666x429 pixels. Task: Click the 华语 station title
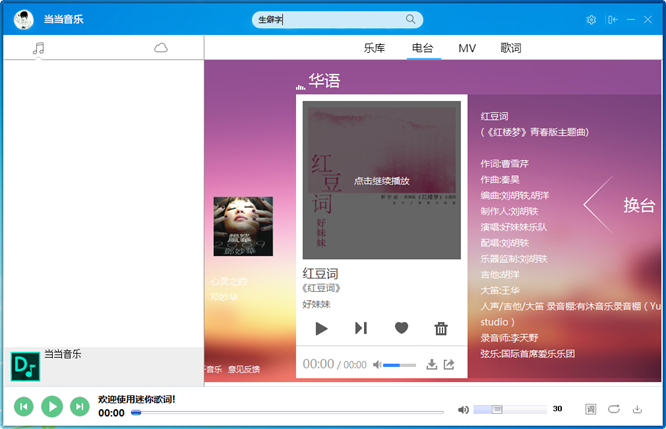pyautogui.click(x=324, y=81)
